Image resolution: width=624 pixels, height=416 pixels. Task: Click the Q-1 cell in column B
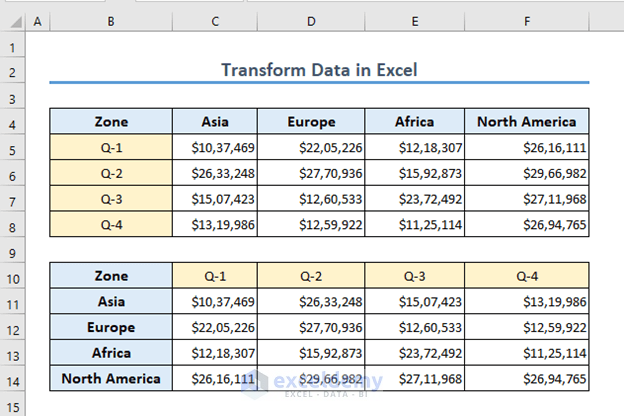click(111, 148)
